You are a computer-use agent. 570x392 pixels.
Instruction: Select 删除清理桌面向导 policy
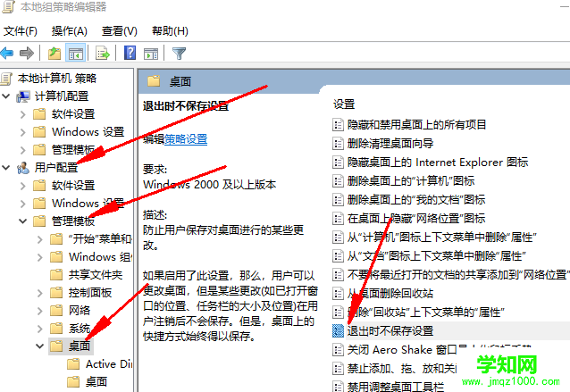390,144
